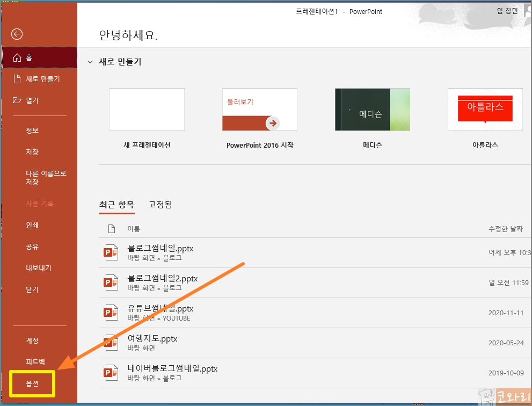Viewport: 532px width, 406px height.
Task: Click the back arrow circle icon
Action: 17,34
